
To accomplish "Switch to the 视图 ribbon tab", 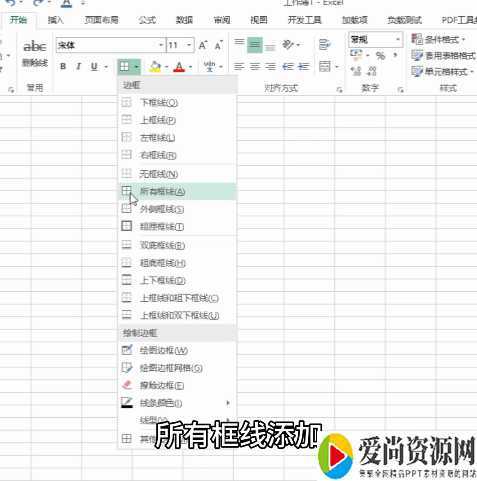I will [259, 20].
